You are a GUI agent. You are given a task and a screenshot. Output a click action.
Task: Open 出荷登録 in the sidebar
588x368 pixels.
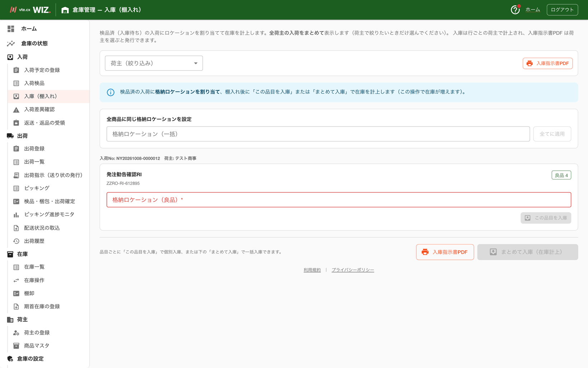click(x=49, y=149)
